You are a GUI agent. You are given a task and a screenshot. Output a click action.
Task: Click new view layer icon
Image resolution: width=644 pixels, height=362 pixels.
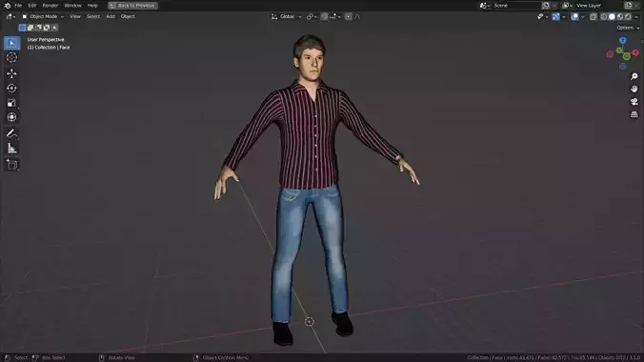pos(629,6)
